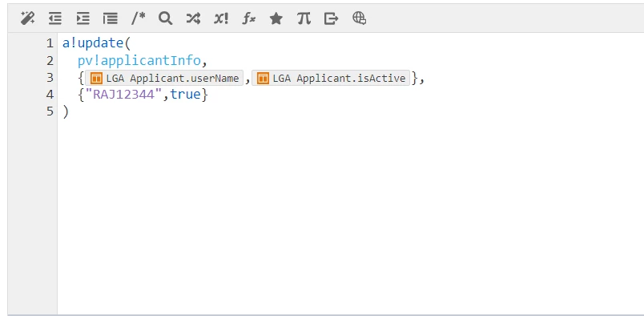Click the a!update function text
The image size is (644, 316).
(x=93, y=43)
